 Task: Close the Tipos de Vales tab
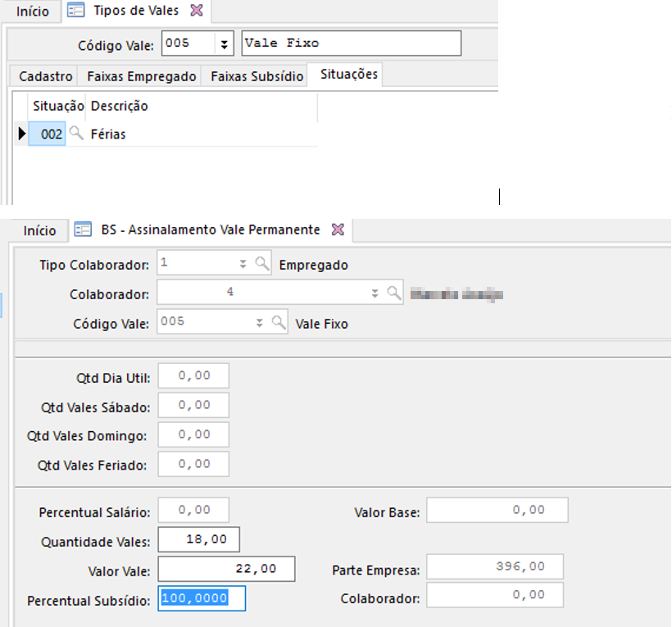pos(196,11)
